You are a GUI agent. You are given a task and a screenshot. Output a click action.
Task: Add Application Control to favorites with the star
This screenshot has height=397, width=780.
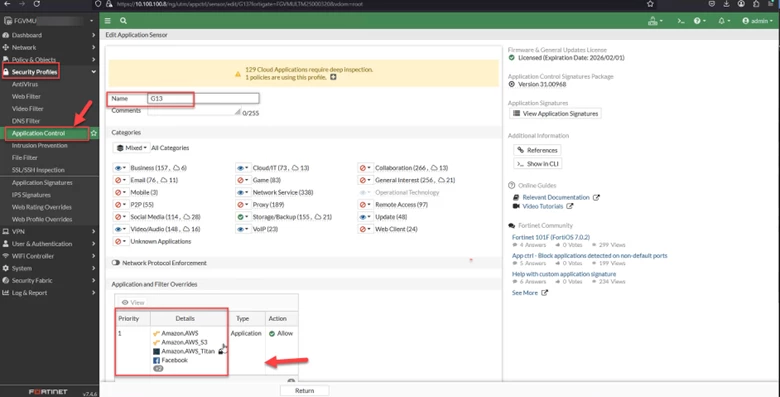coord(94,133)
